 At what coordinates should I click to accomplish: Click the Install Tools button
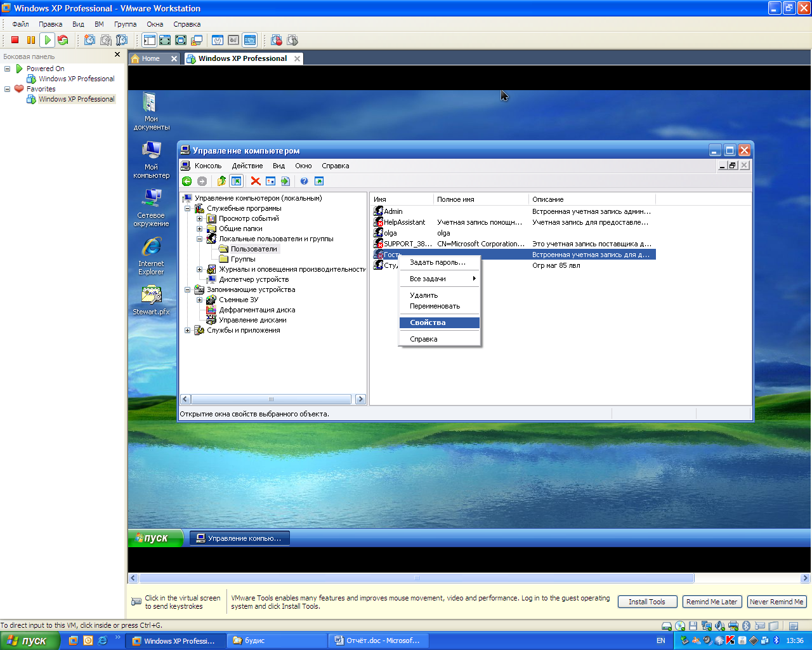coord(647,602)
